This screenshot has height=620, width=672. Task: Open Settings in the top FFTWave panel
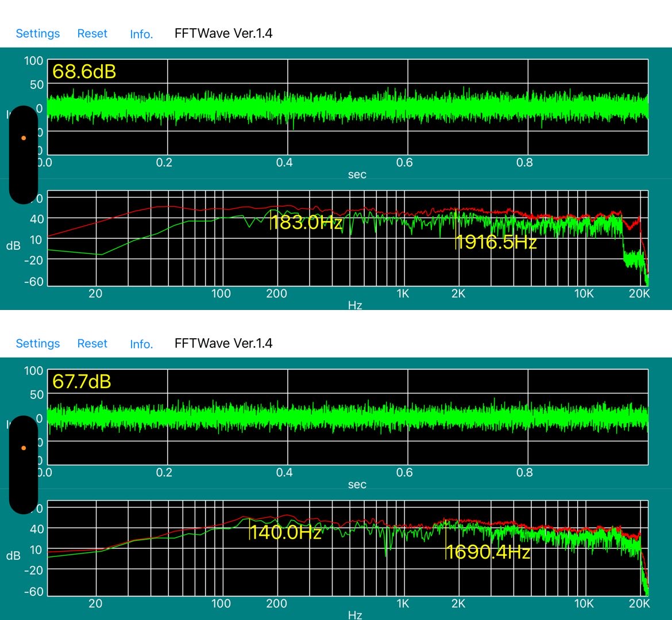38,33
